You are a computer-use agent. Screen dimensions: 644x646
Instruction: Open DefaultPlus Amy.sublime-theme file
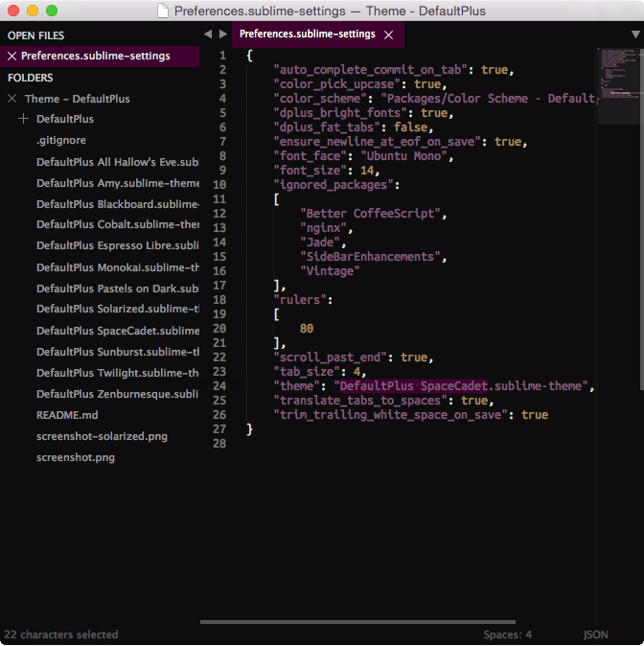118,183
